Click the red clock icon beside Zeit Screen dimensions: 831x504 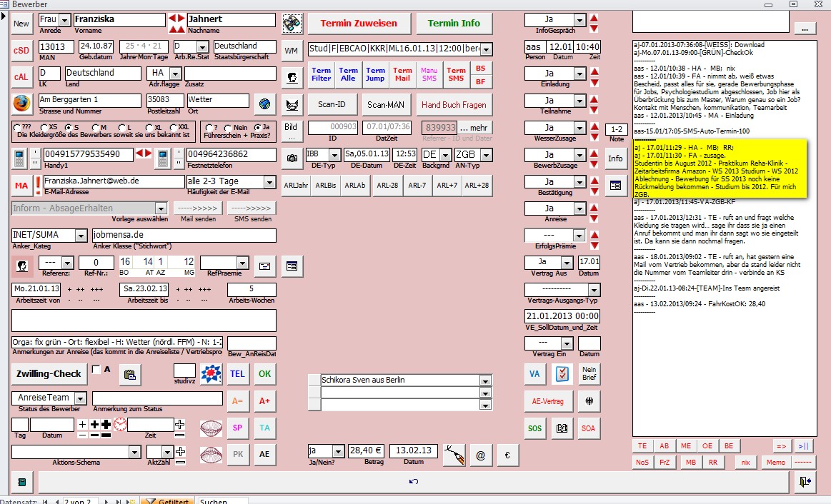(119, 425)
